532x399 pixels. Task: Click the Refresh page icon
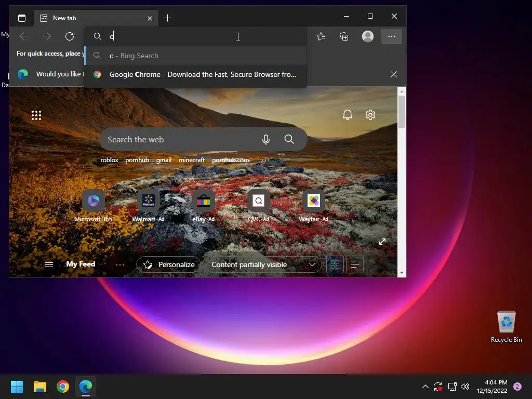[x=70, y=36]
